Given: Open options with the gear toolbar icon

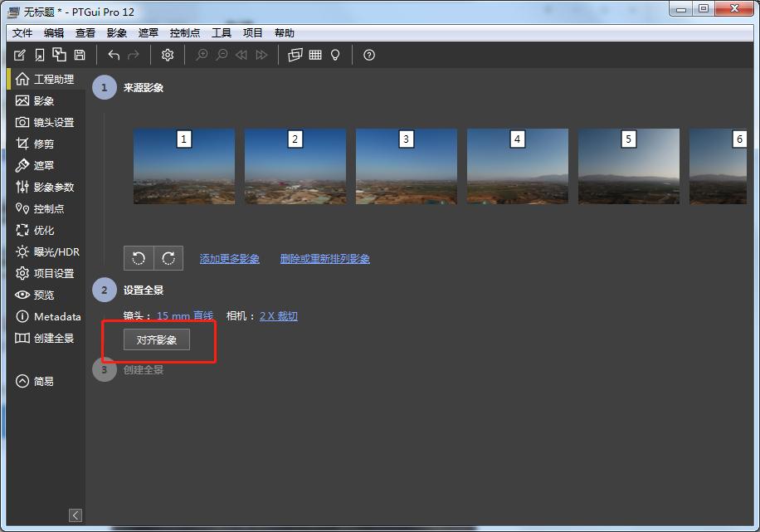Looking at the screenshot, I should pos(168,55).
